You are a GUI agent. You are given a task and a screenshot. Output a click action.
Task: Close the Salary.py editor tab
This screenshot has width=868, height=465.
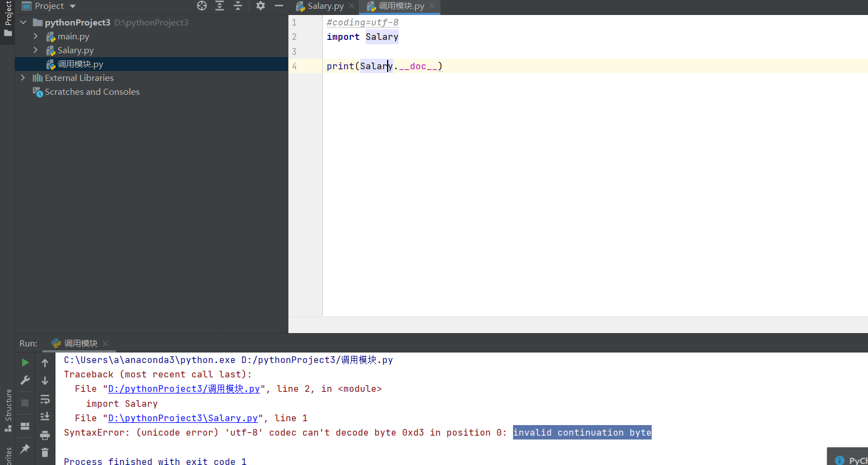[x=352, y=6]
